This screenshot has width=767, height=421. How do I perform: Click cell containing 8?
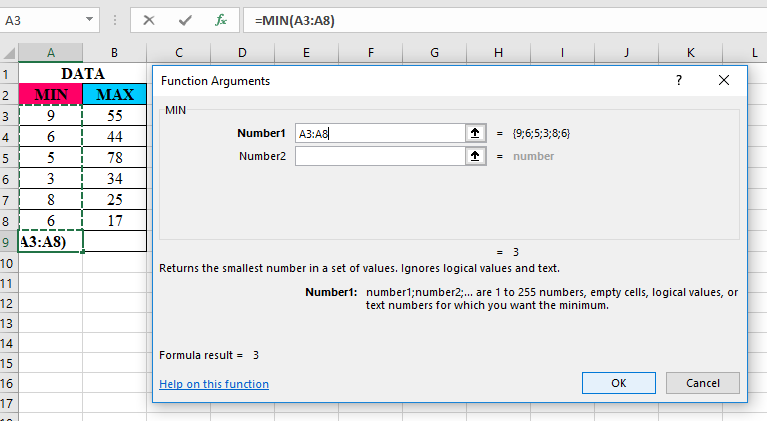[51, 199]
